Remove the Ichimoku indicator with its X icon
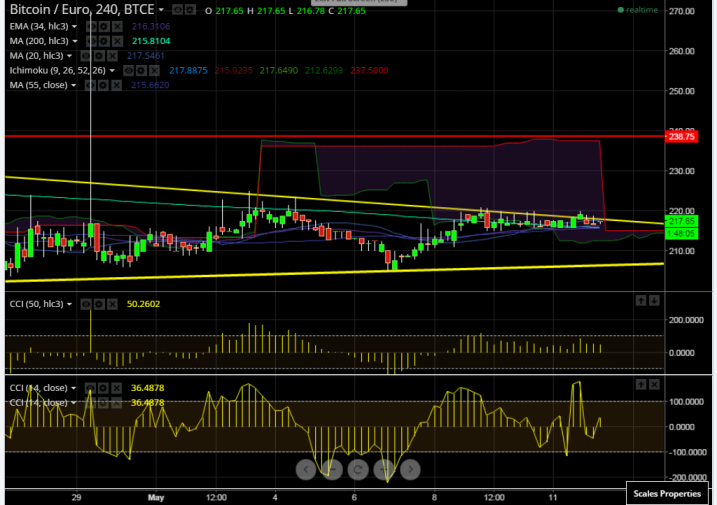The height and width of the screenshot is (505, 717). point(154,70)
